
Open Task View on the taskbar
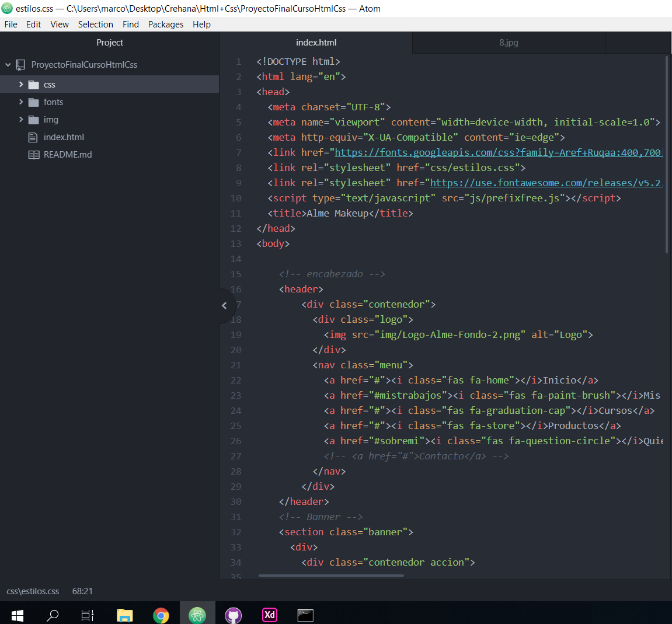pyautogui.click(x=88, y=616)
